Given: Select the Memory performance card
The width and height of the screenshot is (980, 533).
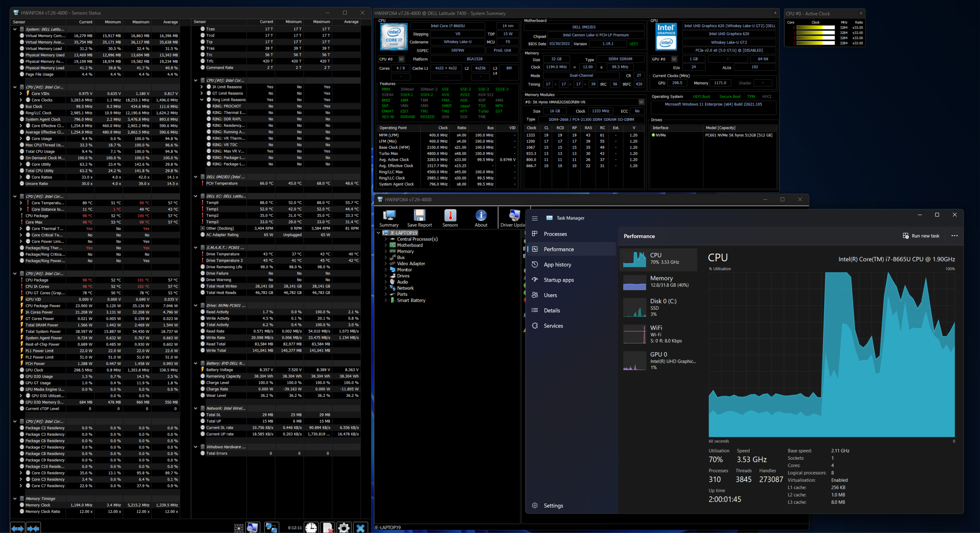Looking at the screenshot, I should pyautogui.click(x=658, y=282).
